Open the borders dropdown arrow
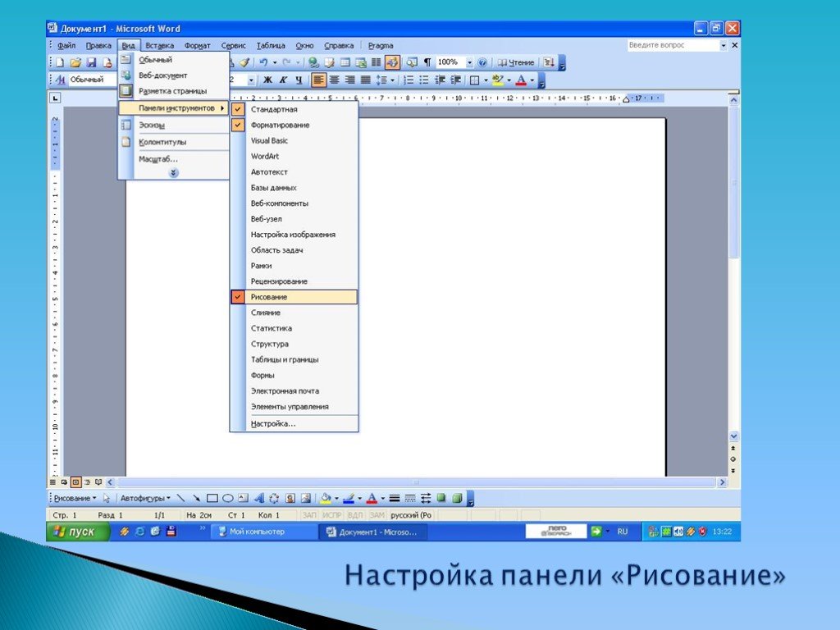 (x=486, y=80)
